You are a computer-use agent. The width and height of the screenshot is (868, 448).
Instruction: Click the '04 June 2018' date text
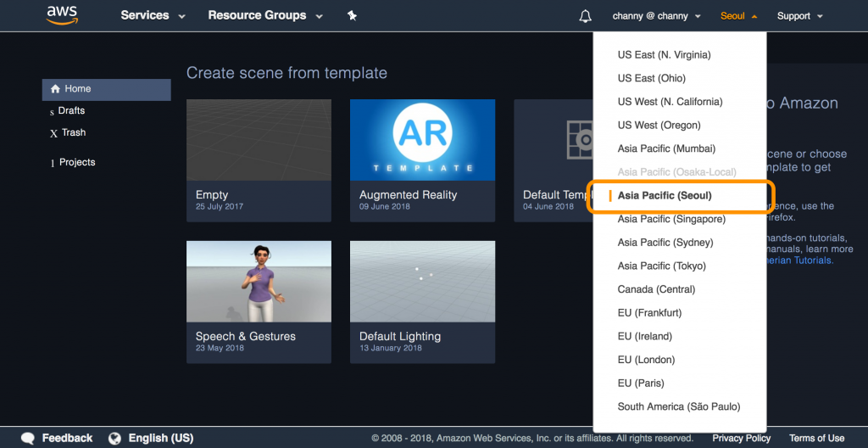[x=548, y=207]
